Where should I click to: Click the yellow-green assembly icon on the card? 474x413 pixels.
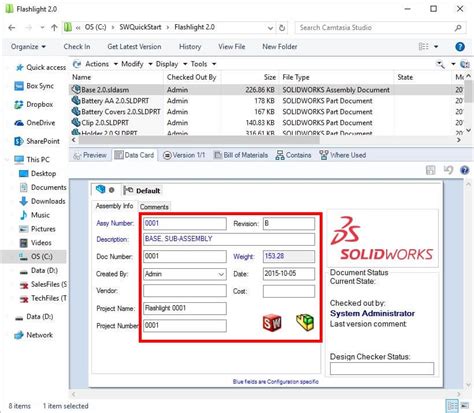[305, 322]
